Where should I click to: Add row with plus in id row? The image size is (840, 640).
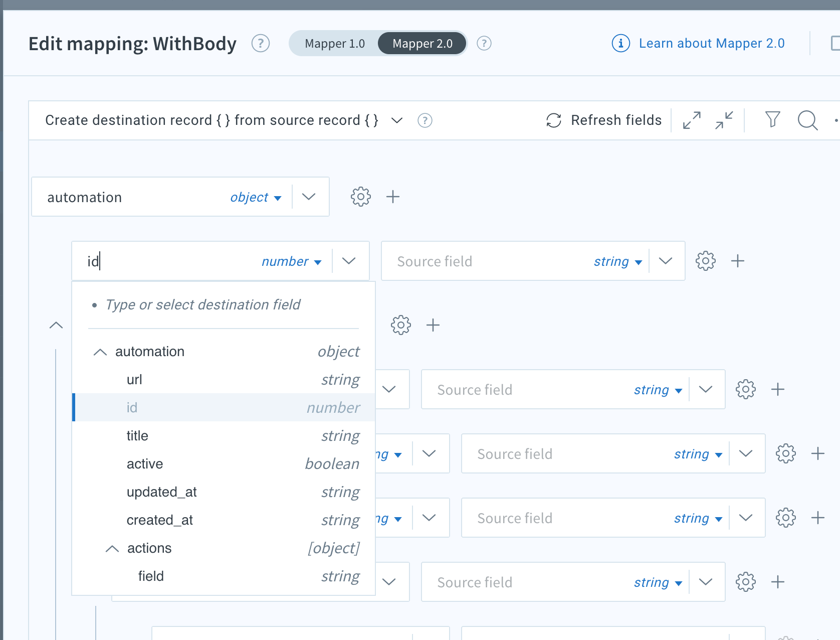pos(738,261)
